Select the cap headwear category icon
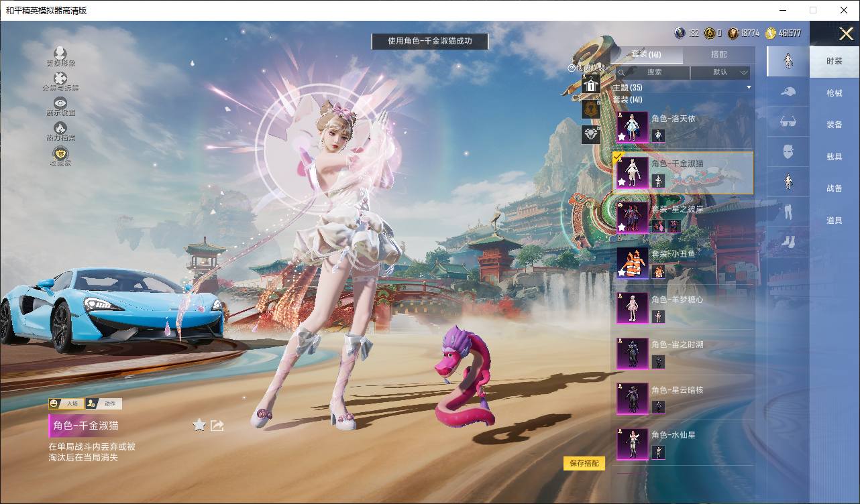This screenshot has width=860, height=504. click(788, 92)
